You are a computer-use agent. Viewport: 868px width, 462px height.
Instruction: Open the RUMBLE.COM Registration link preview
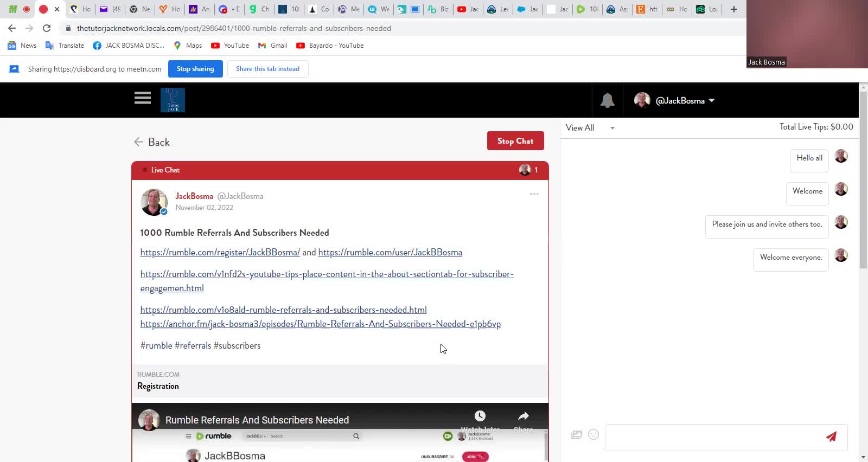(340, 381)
